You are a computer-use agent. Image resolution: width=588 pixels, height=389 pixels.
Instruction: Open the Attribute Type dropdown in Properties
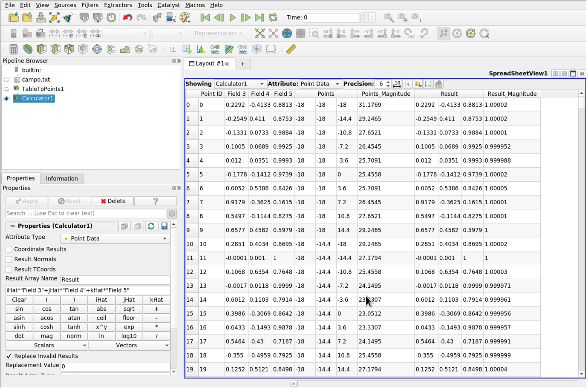tap(115, 239)
